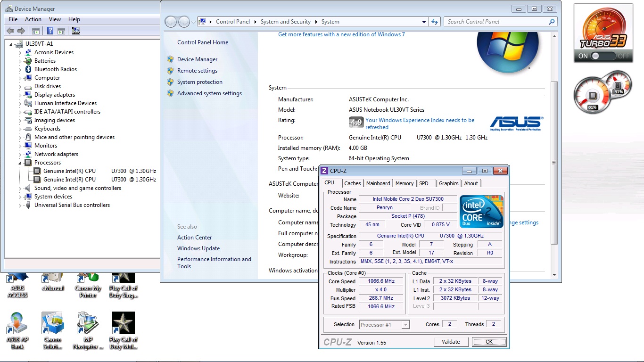
Task: Expand the Display adapters category
Action: (20, 95)
